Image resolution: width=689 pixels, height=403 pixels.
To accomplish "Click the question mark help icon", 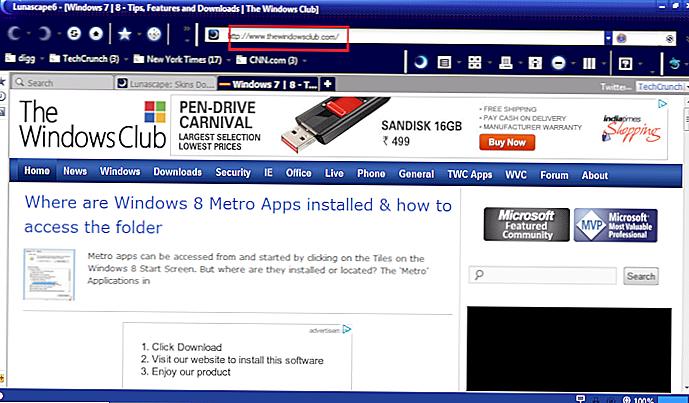I will pyautogui.click(x=625, y=63).
